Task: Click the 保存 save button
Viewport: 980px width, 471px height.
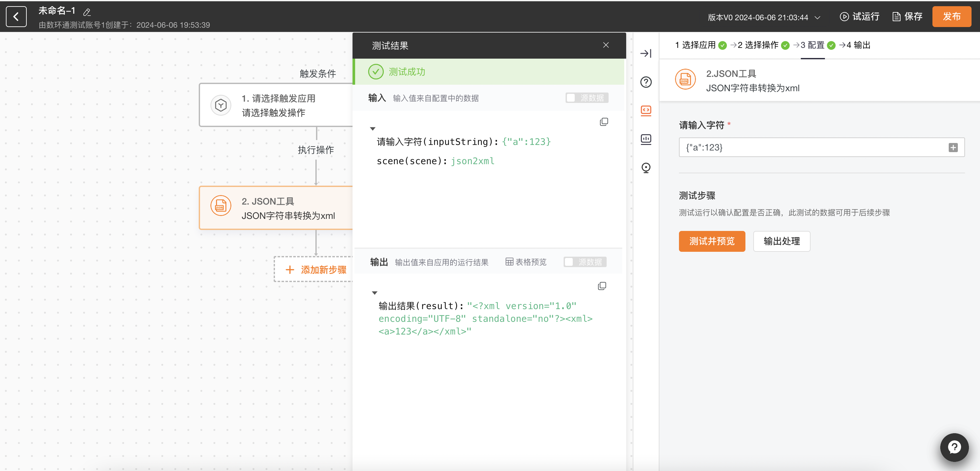Action: point(907,17)
